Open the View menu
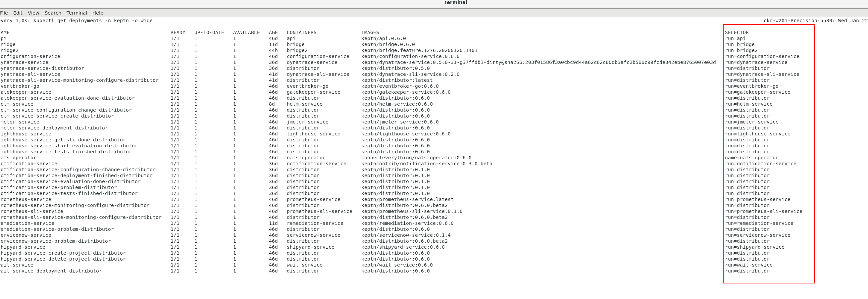Image resolution: width=868 pixels, height=299 pixels. click(x=33, y=13)
